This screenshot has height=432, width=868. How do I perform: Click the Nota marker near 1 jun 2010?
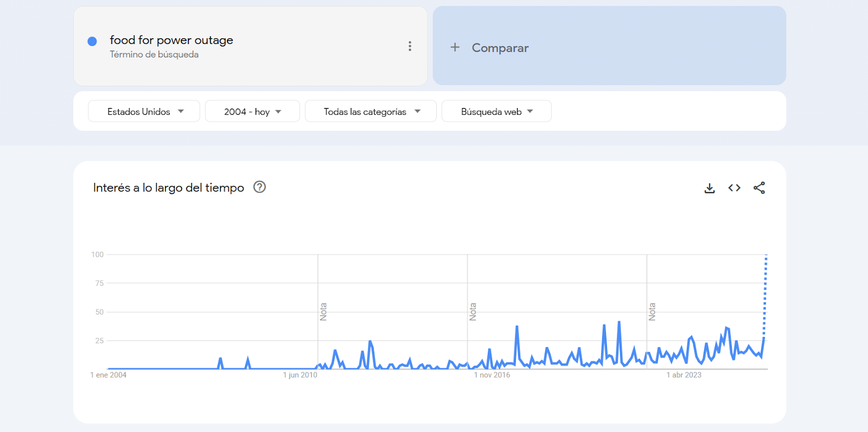pos(323,312)
